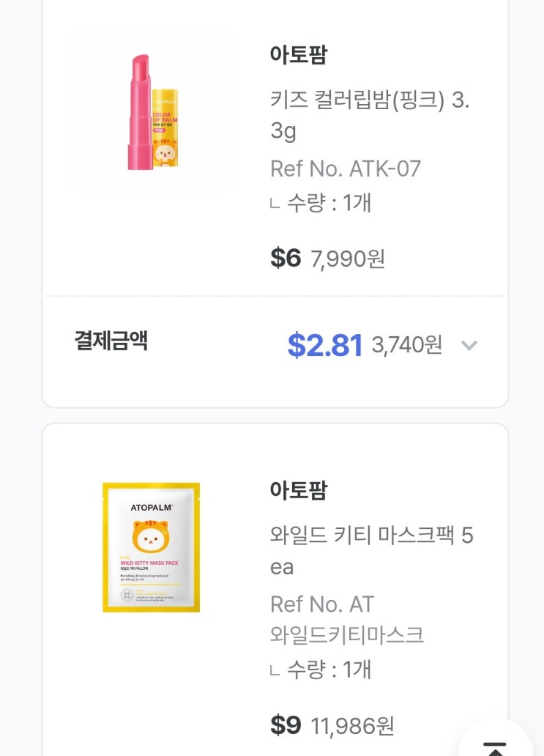Tap the 결제금액 label

(x=111, y=341)
